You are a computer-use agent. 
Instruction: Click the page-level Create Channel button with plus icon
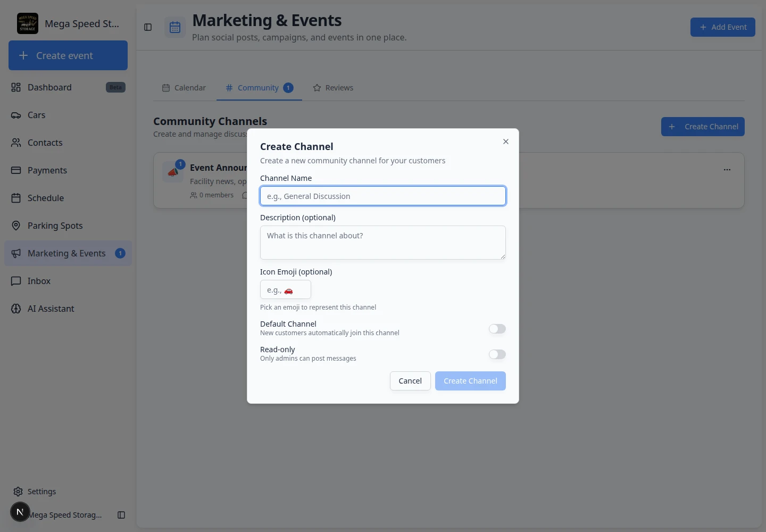(x=703, y=127)
